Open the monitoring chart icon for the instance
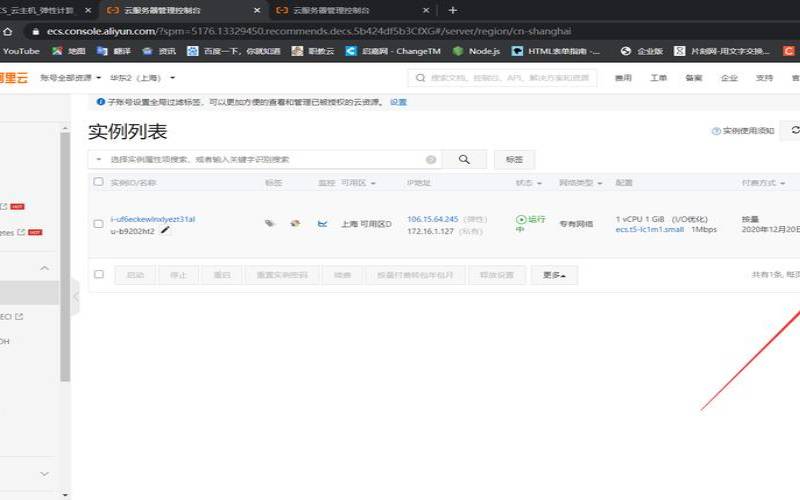800x500 pixels. (x=322, y=223)
